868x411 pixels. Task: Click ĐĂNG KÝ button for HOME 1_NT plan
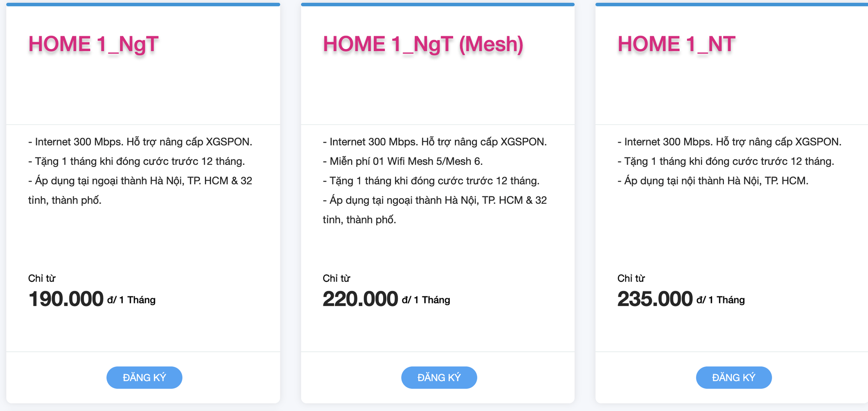pyautogui.click(x=733, y=377)
